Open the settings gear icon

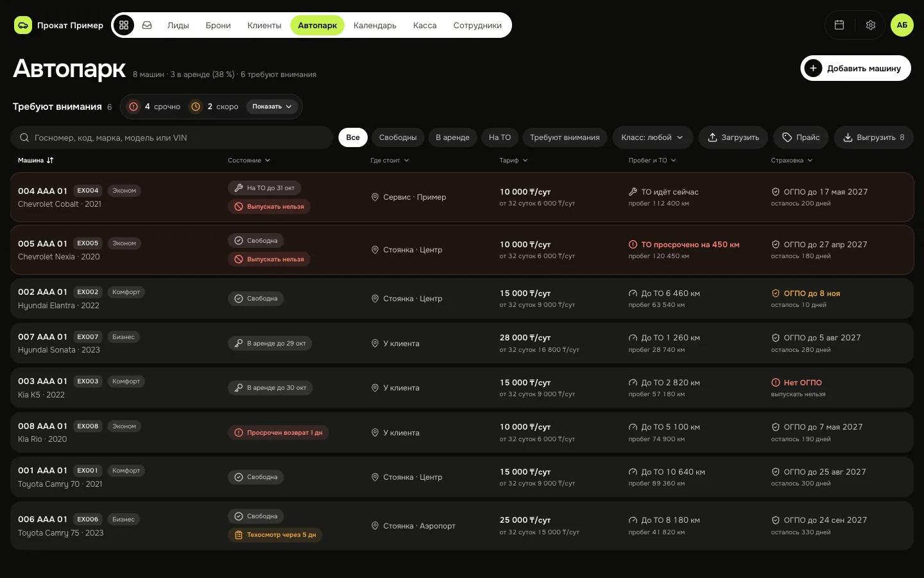click(x=871, y=25)
